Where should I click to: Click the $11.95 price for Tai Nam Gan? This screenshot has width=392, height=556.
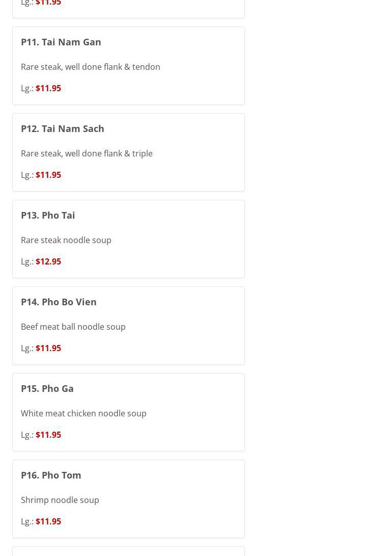point(48,88)
